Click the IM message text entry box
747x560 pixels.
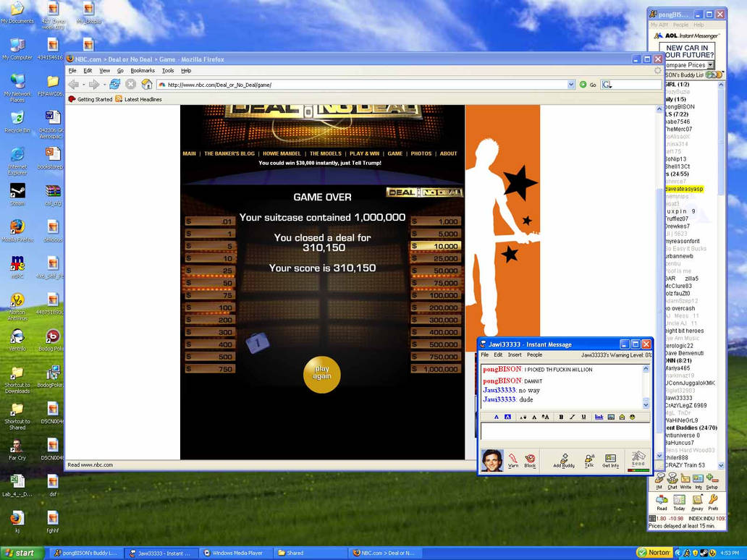click(565, 432)
